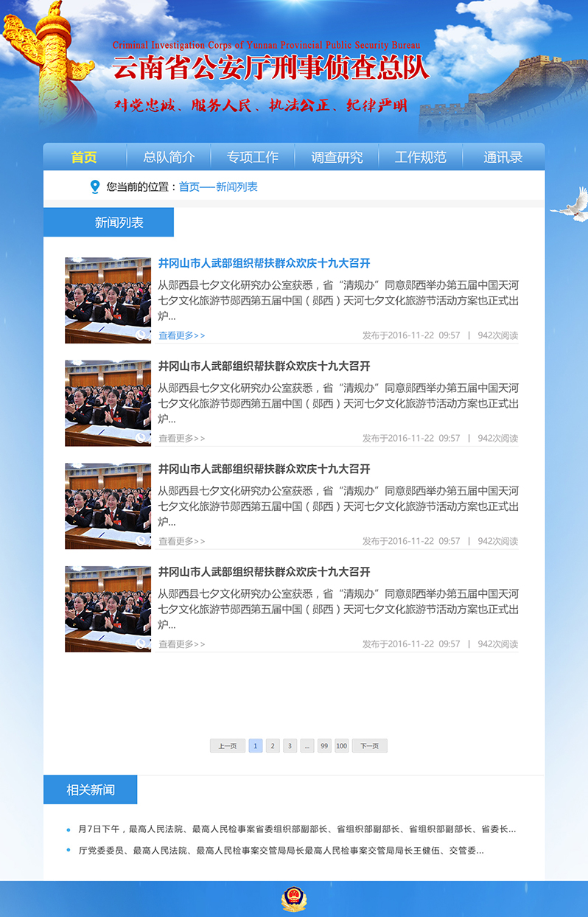Viewport: 588px width, 917px height.
Task: Select page 2 in the pagination bar
Action: (273, 746)
